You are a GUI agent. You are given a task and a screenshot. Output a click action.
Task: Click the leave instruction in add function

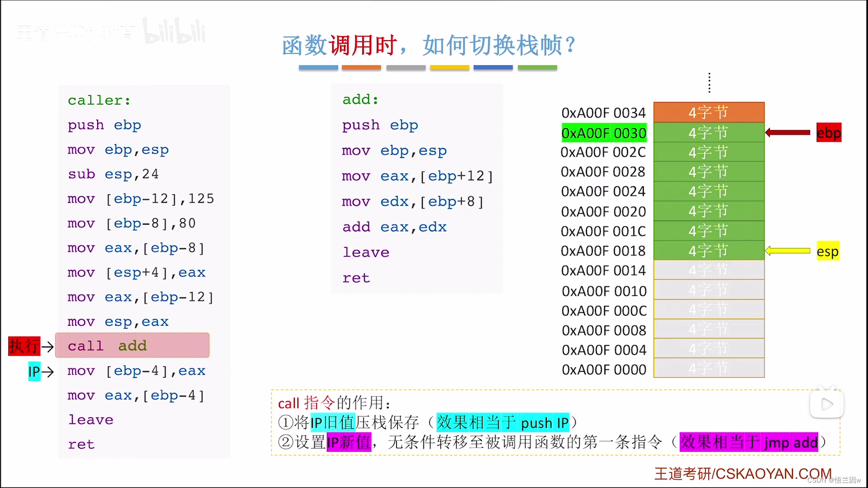[x=366, y=252]
